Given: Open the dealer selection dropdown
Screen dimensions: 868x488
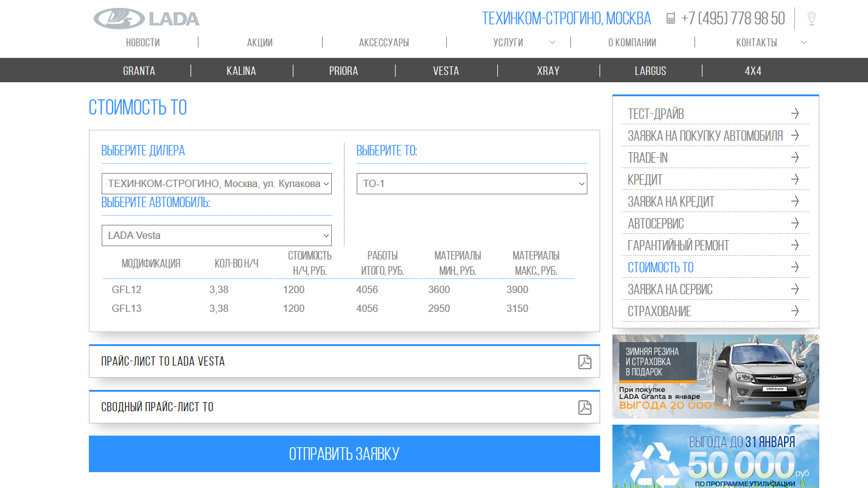Looking at the screenshot, I should (x=216, y=184).
